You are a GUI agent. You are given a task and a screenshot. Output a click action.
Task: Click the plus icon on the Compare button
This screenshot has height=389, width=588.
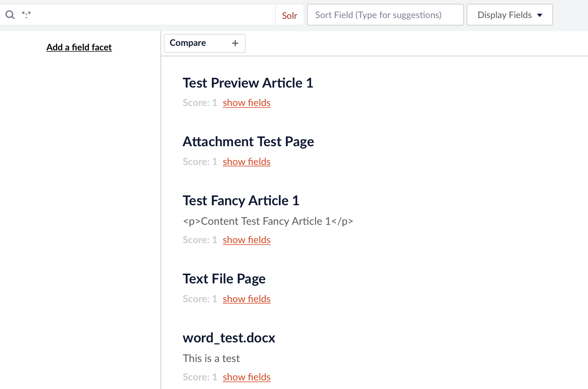point(235,43)
